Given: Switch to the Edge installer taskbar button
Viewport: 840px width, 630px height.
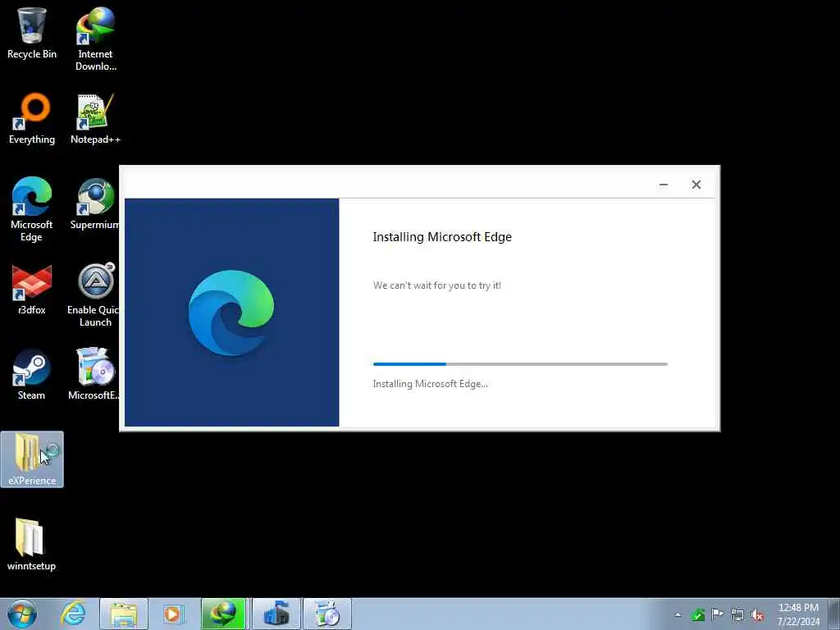Looking at the screenshot, I should click(326, 614).
